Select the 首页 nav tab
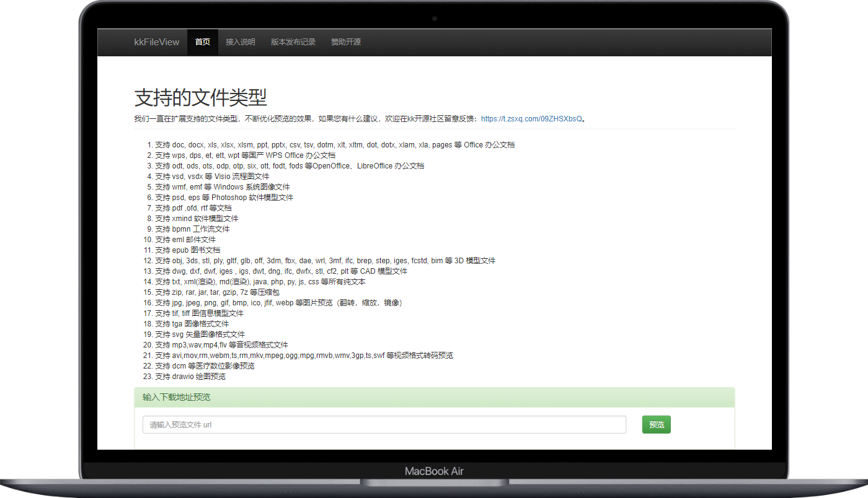 pos(203,42)
